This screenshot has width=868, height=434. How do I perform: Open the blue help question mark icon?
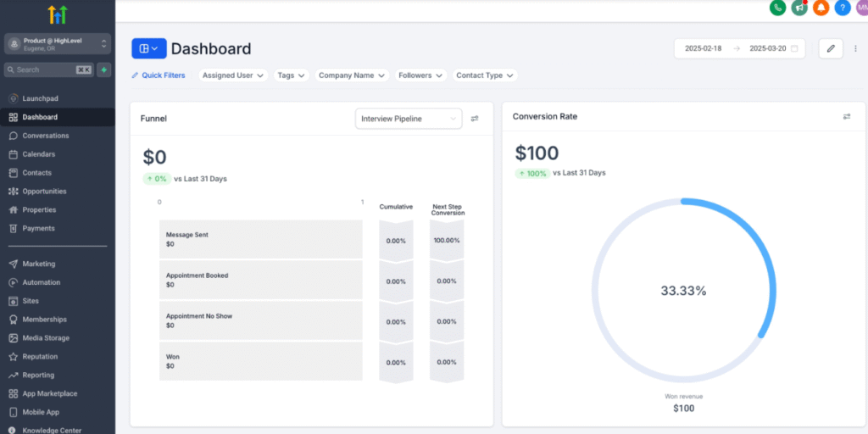[x=843, y=7]
